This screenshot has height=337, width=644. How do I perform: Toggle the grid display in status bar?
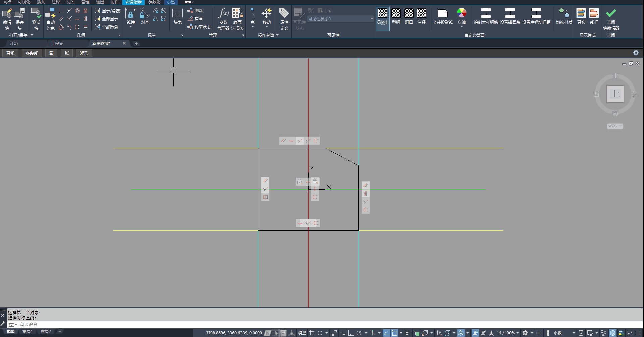point(312,333)
